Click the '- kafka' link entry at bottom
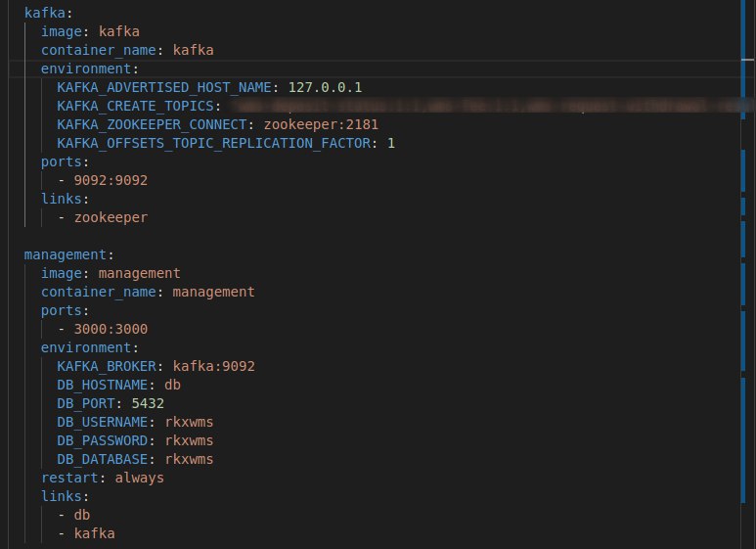The image size is (756, 549). (86, 533)
